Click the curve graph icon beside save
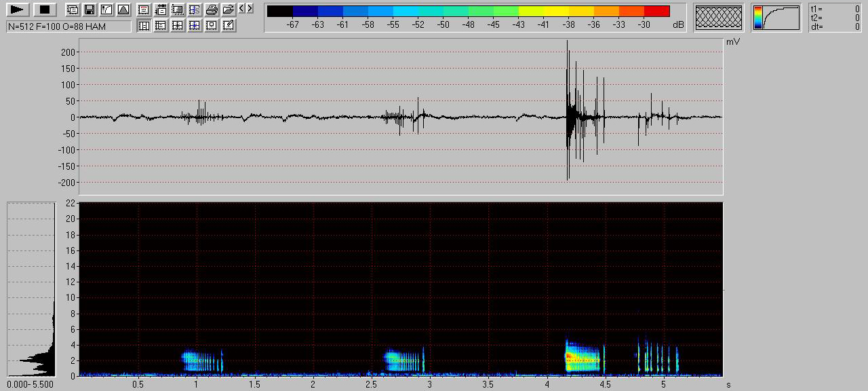Image resolution: width=868 pixels, height=391 pixels. tap(106, 10)
